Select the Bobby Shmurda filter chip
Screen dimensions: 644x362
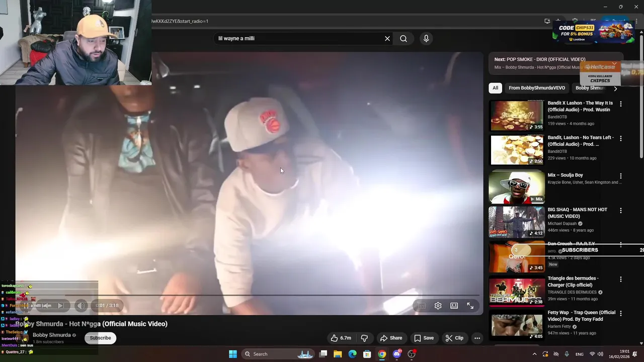589,88
